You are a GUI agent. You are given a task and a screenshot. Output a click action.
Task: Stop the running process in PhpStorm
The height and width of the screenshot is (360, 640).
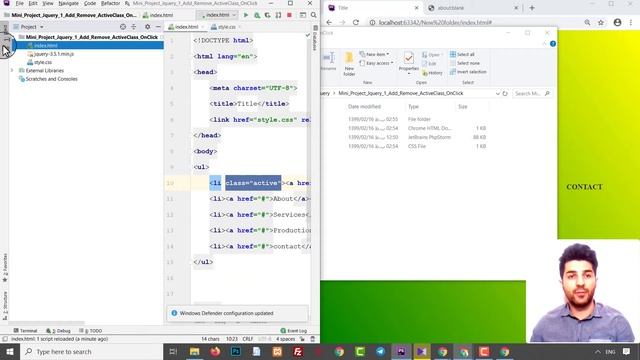tap(289, 15)
